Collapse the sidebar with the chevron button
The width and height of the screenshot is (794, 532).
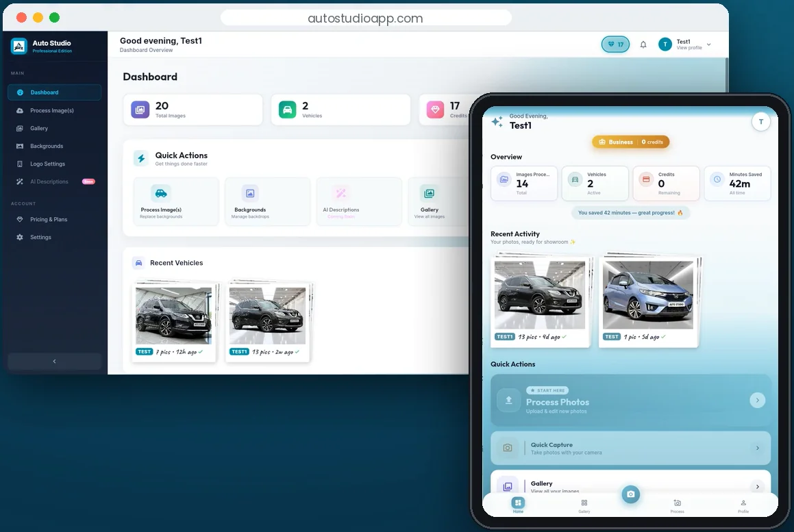[x=54, y=361]
